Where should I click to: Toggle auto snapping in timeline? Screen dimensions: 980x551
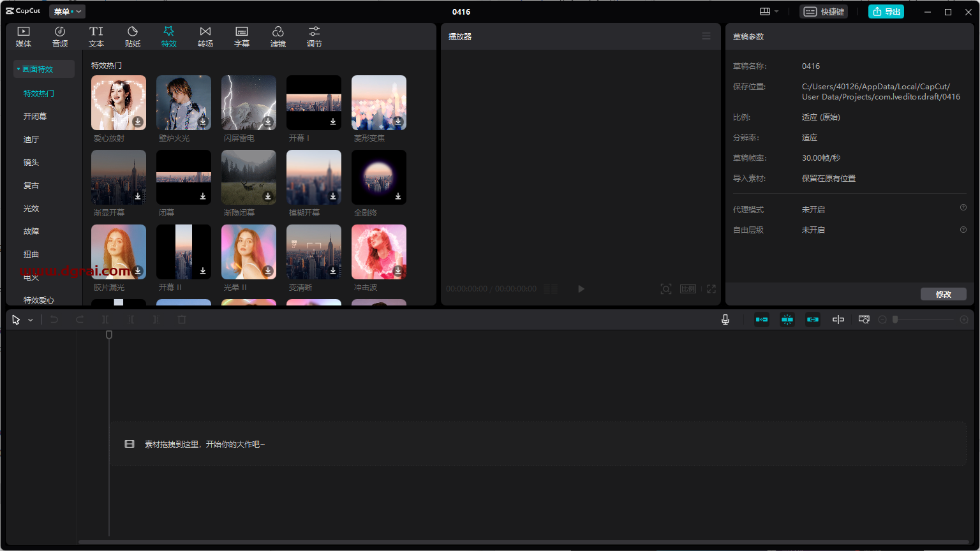787,320
